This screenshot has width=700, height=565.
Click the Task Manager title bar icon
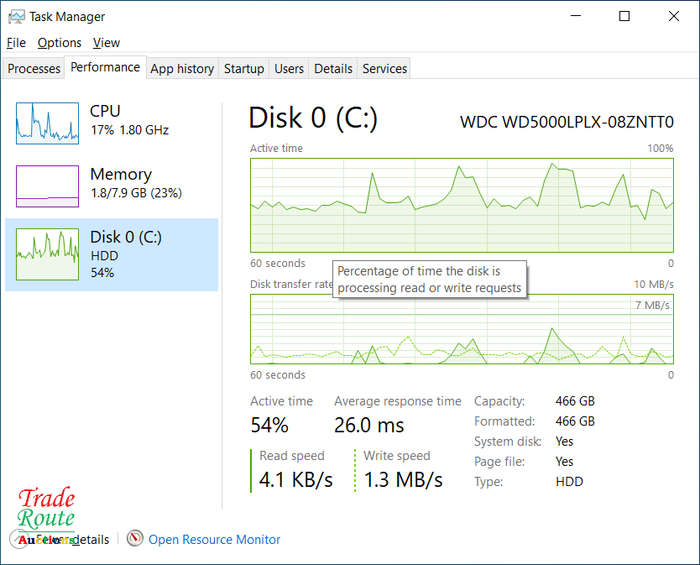(x=16, y=16)
